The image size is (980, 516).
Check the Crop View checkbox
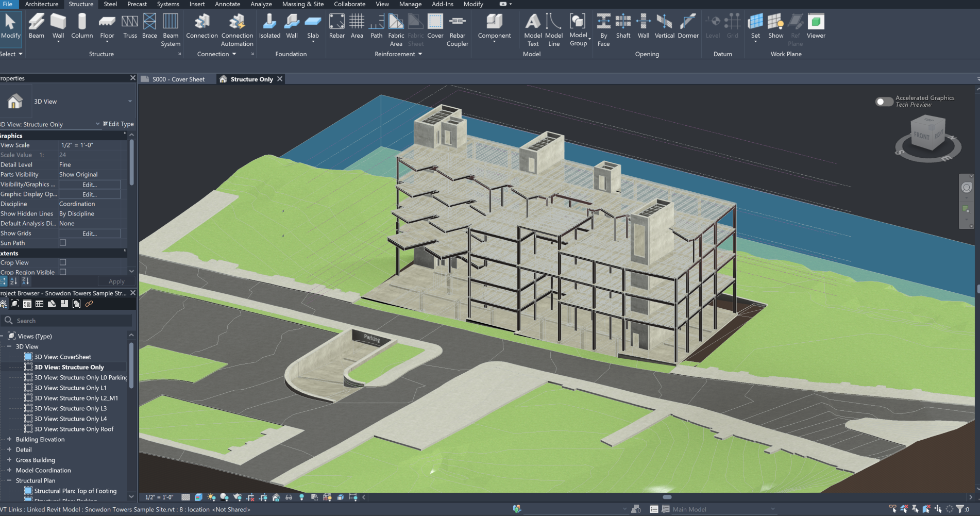pos(63,262)
